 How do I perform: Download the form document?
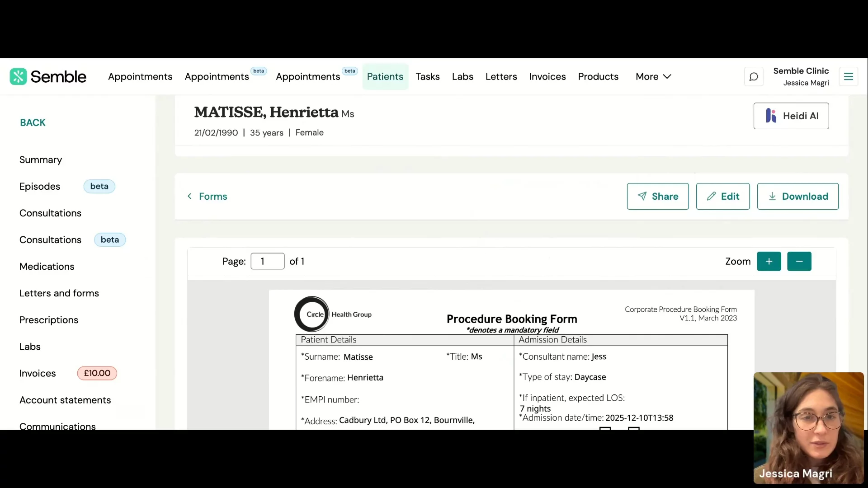tap(798, 196)
